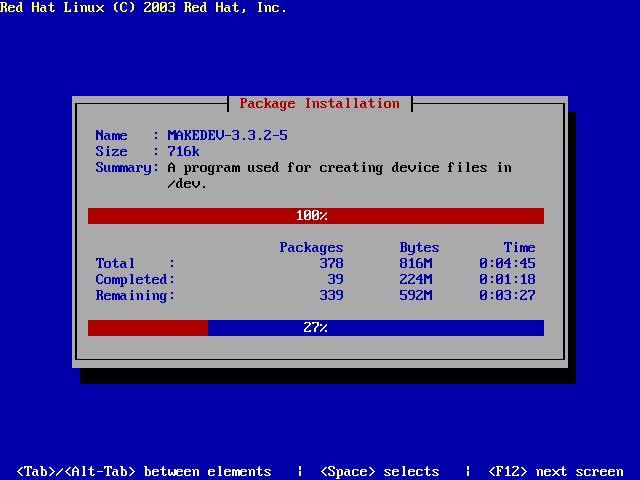
Task: Click the Red Hat Linux copyright header text
Action: click(143, 7)
